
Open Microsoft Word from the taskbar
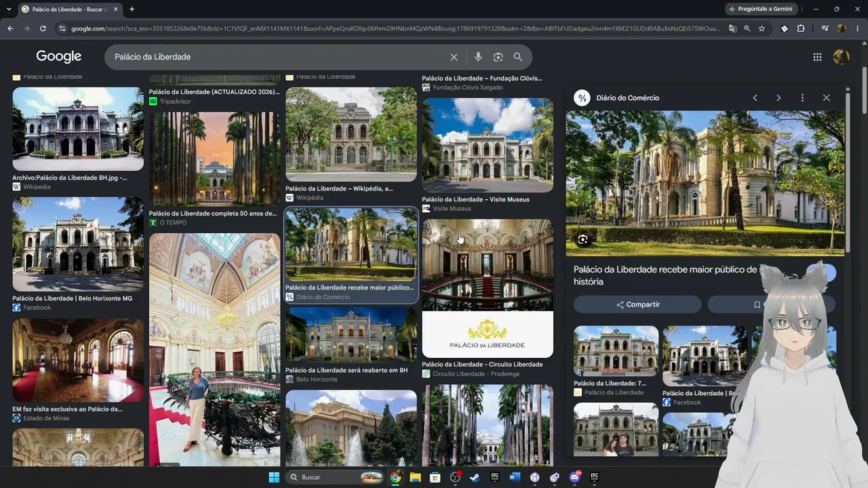(515, 477)
